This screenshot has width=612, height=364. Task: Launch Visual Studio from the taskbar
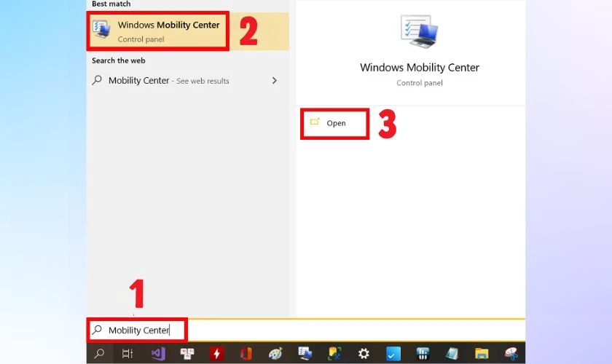[158, 354]
